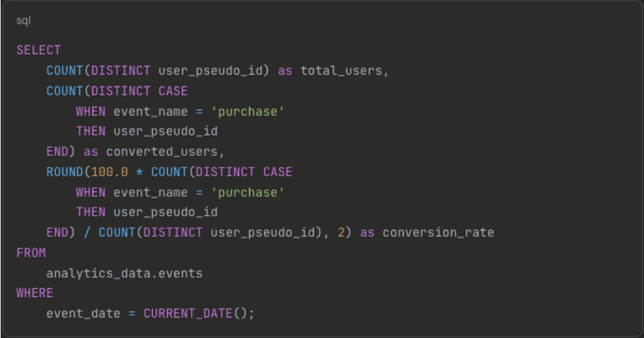Click the WHERE keyword
The height and width of the screenshot is (338, 644).
[34, 292]
